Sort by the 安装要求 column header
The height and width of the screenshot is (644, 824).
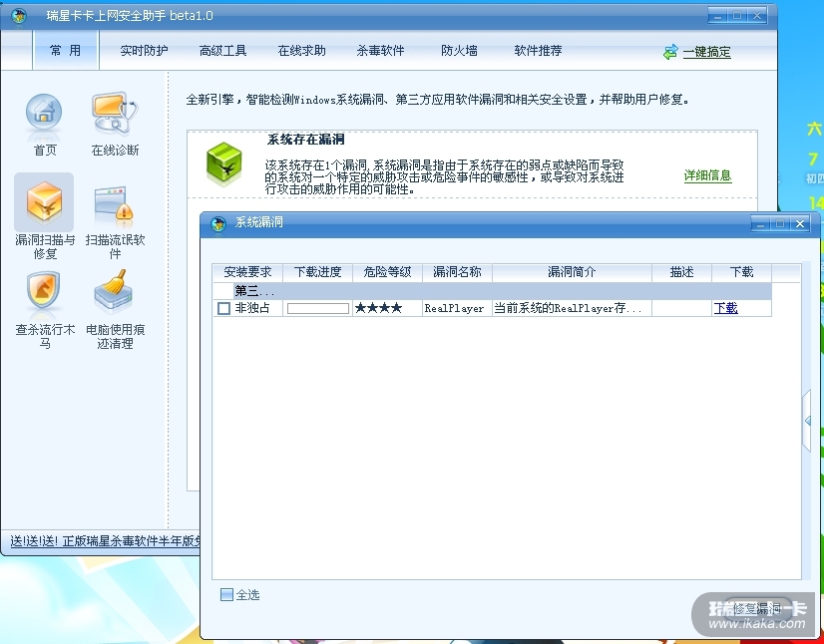click(247, 272)
